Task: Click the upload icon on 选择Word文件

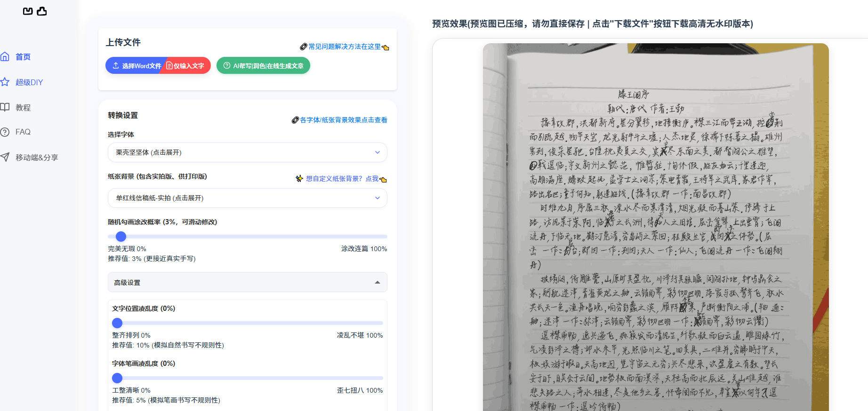Action: tap(116, 66)
